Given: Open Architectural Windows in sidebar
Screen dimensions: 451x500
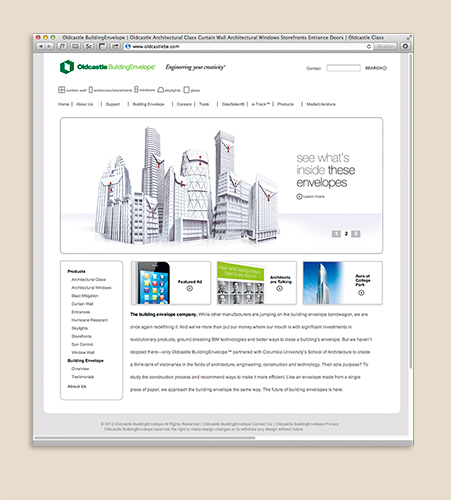Looking at the screenshot, I should pos(91,288).
